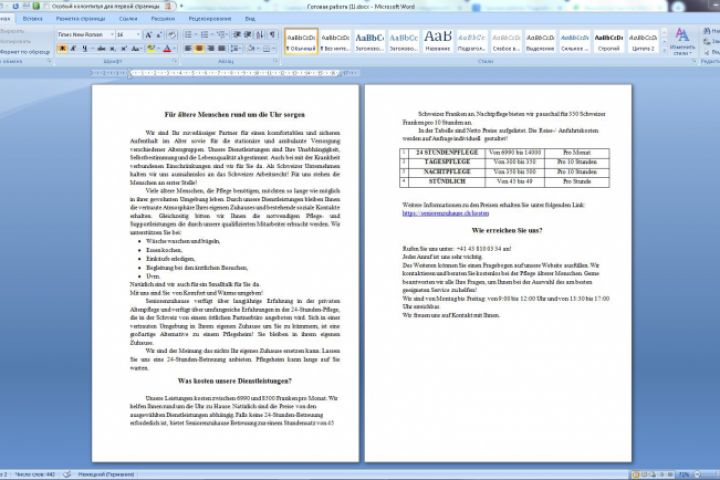Image resolution: width=720 pixels, height=480 pixels.
Task: Click the red font color button
Action: (x=167, y=48)
